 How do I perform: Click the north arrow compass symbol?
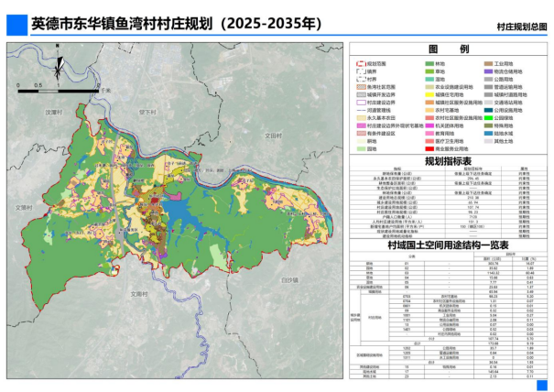[60, 68]
